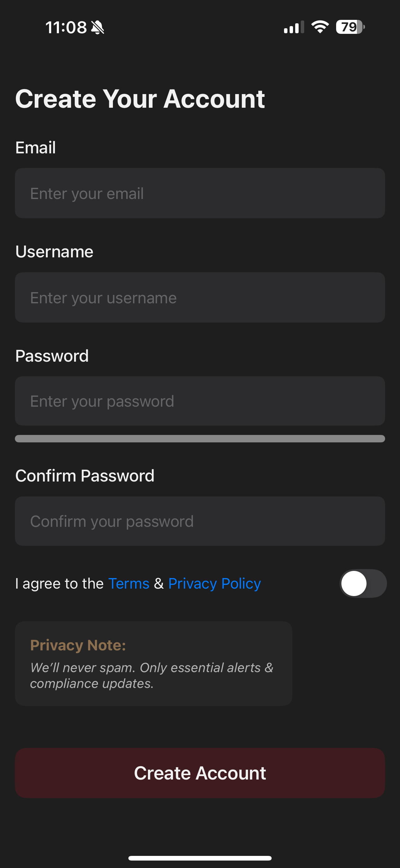400x868 pixels.
Task: Tap the Email field label
Action: point(36,147)
